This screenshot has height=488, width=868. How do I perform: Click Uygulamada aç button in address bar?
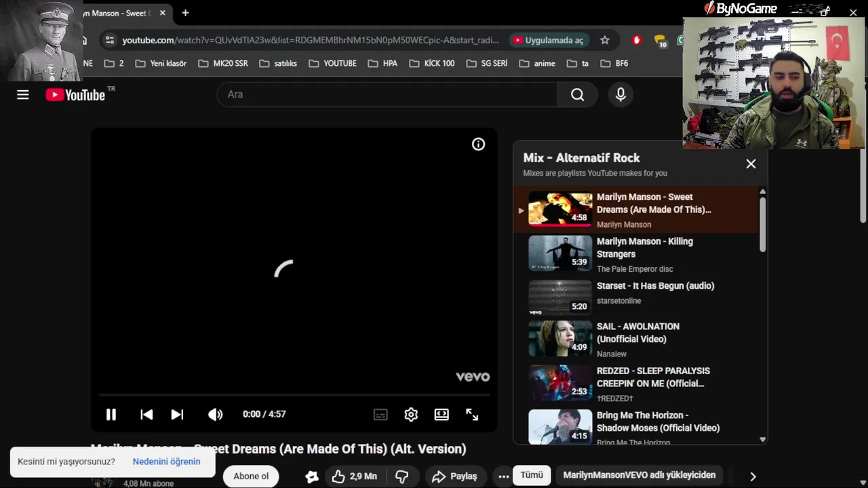point(548,40)
